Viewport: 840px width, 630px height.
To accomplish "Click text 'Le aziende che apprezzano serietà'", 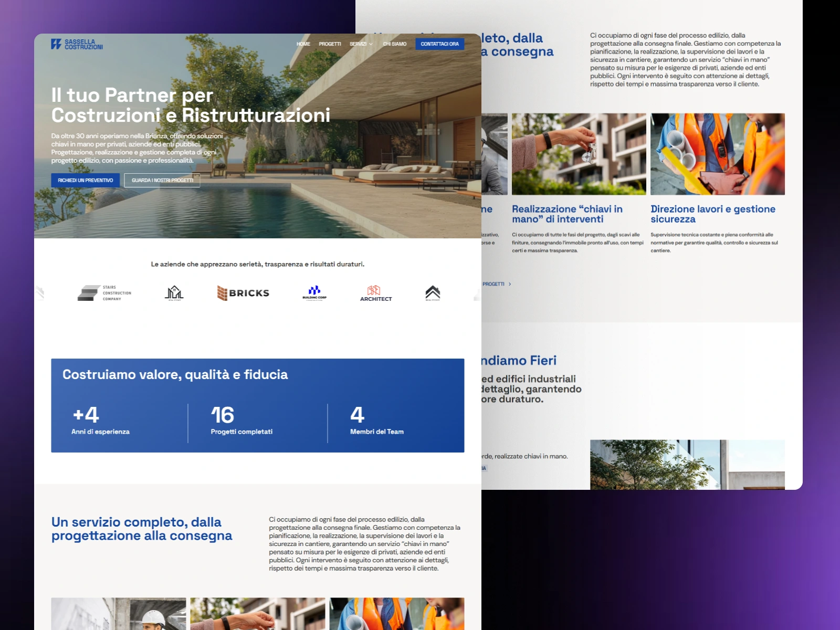I will coord(258,264).
